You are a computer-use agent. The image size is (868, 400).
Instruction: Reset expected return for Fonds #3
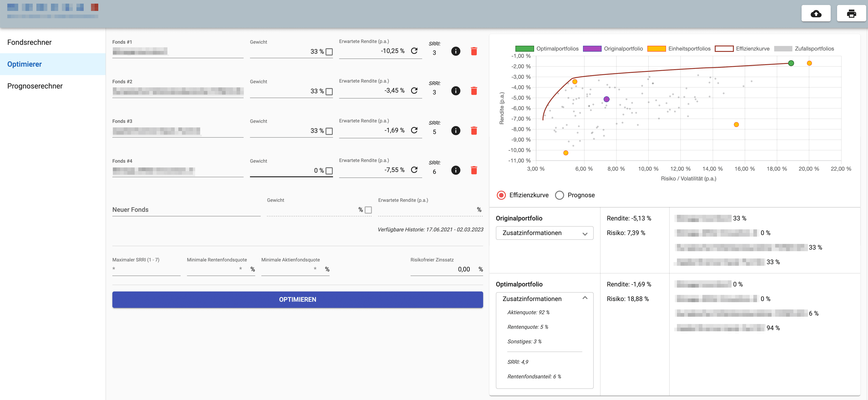pyautogui.click(x=414, y=130)
